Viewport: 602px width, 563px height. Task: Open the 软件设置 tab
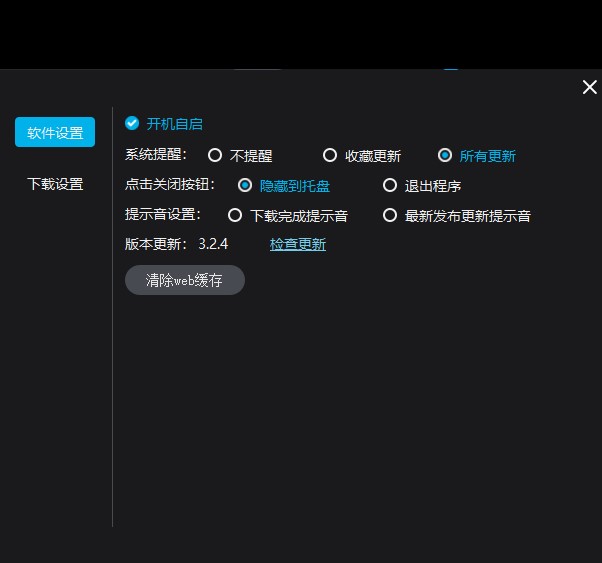point(55,132)
